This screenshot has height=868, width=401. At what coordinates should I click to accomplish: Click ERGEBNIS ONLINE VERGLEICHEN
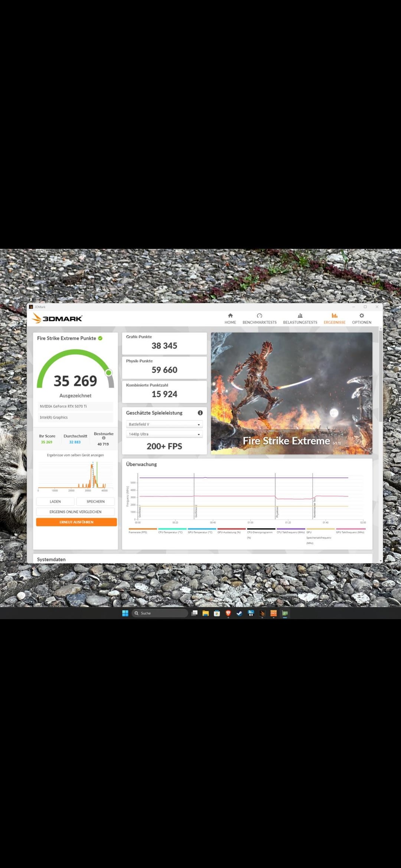pos(75,512)
